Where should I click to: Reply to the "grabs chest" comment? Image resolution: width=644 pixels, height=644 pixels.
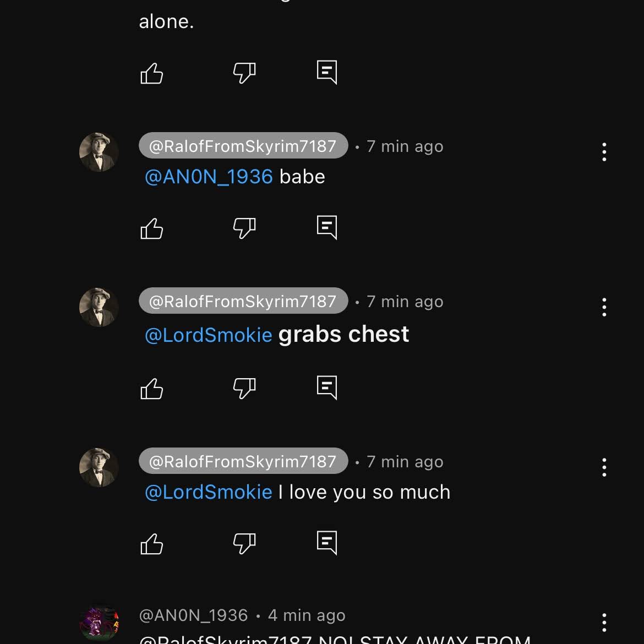click(327, 388)
